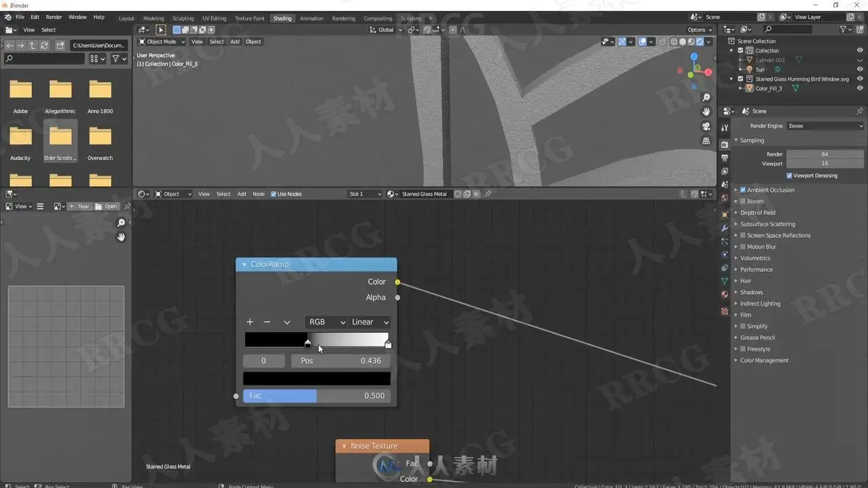
Task: Open the File menu
Action: [20, 17]
